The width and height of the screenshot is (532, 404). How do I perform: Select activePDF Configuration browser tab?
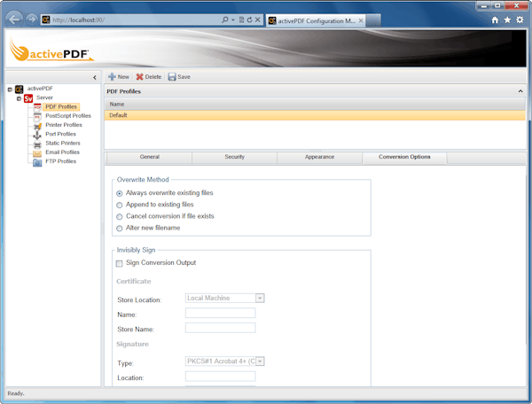tap(317, 20)
